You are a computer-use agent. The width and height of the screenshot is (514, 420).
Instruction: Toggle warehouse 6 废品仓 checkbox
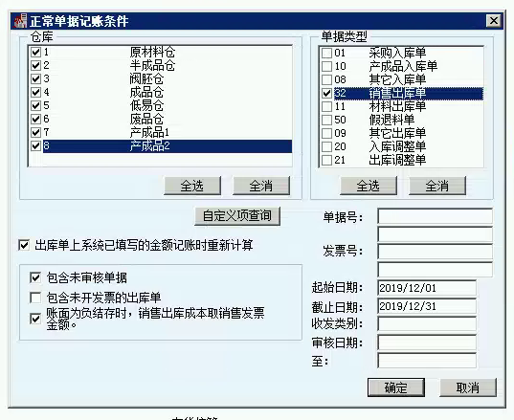point(35,119)
